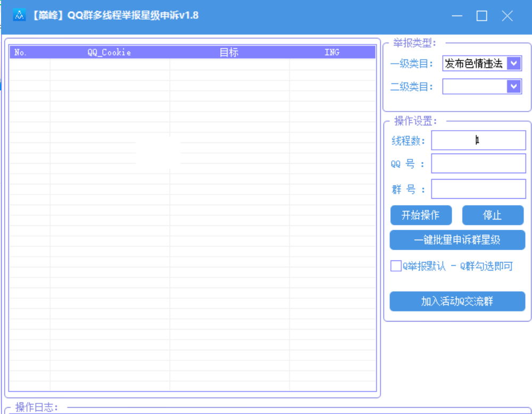Select the 发布色情违法 combo box text

(x=474, y=64)
